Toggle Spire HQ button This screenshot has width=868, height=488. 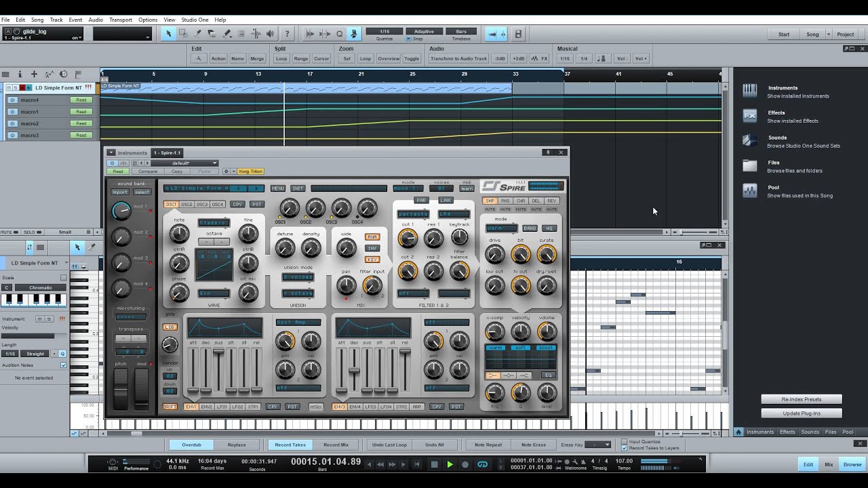coord(549,228)
